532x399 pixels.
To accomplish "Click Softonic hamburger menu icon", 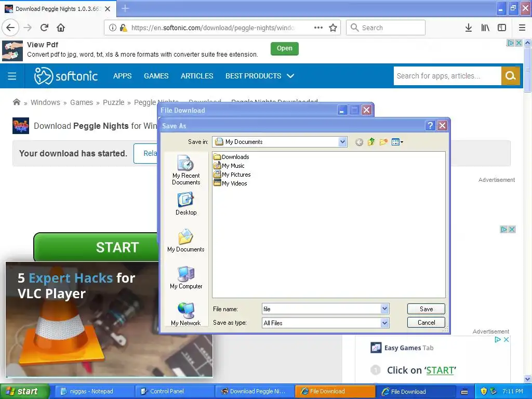I will 12,76.
